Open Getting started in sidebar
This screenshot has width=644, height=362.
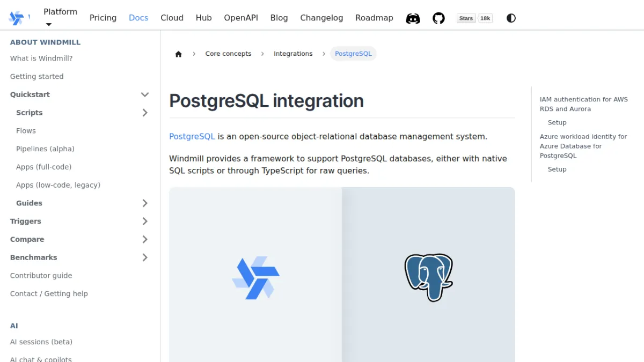click(x=37, y=77)
